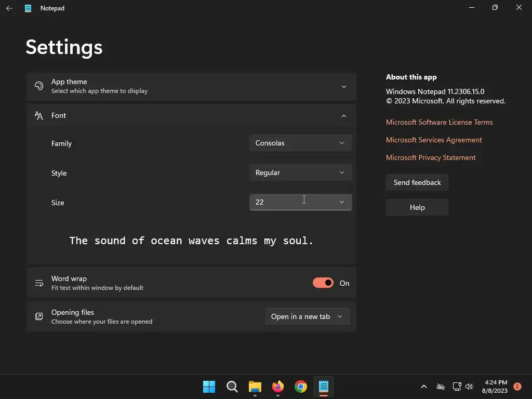Open File Explorer from the taskbar

point(255,387)
